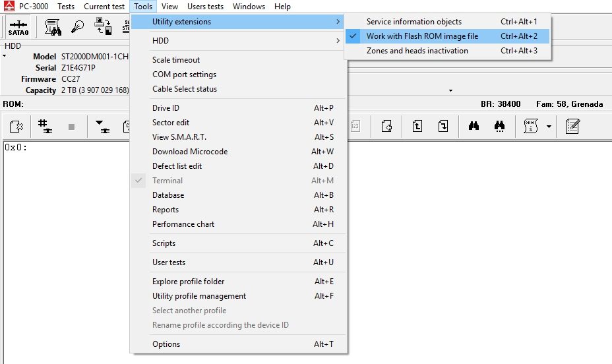Expand the Utility extensions submenu
Screen dimensions: 612x364
pos(239,22)
